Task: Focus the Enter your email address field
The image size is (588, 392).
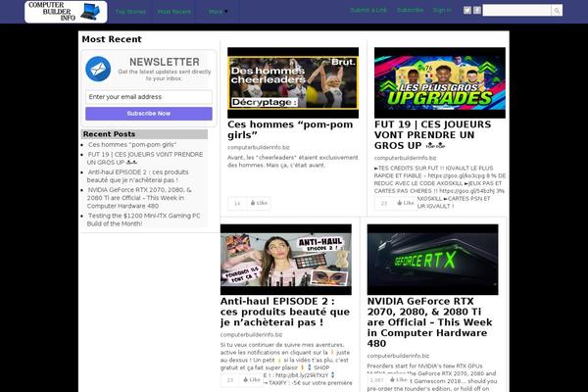Action: (x=149, y=97)
